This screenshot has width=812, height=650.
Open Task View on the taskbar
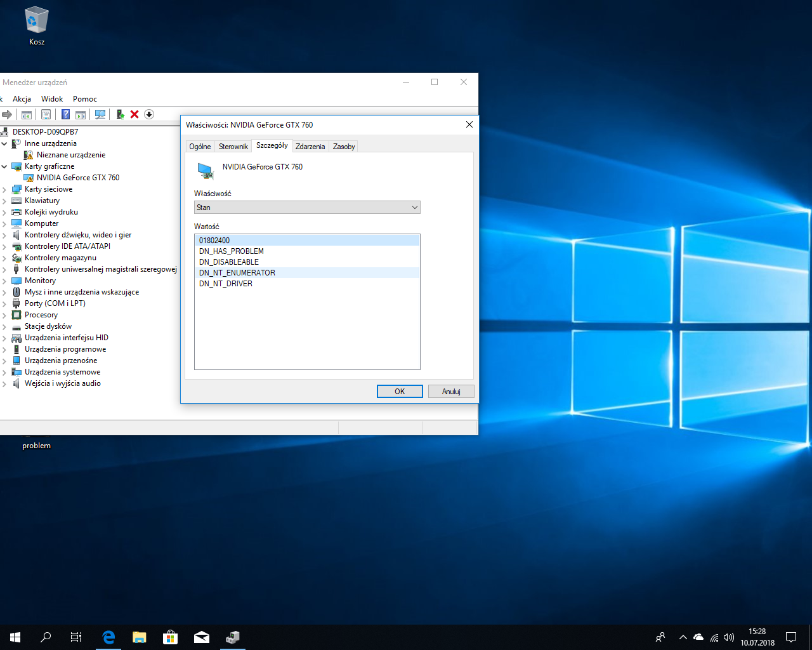(76, 637)
